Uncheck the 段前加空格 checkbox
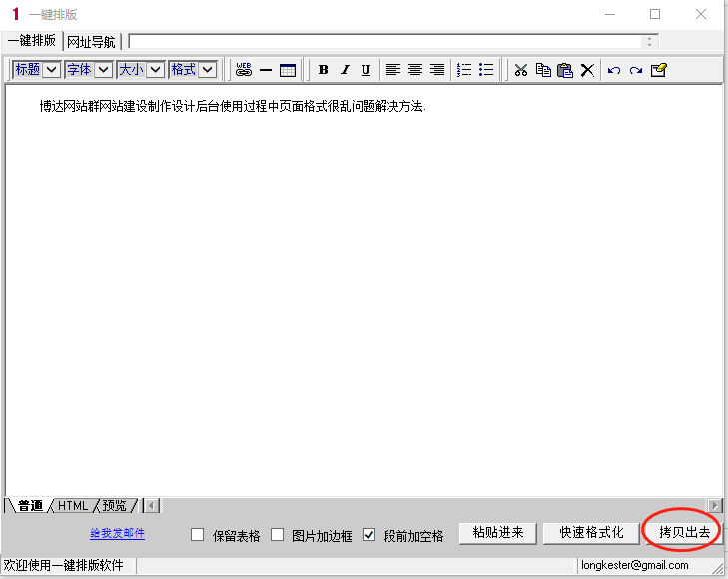This screenshot has width=728, height=579. (x=369, y=535)
